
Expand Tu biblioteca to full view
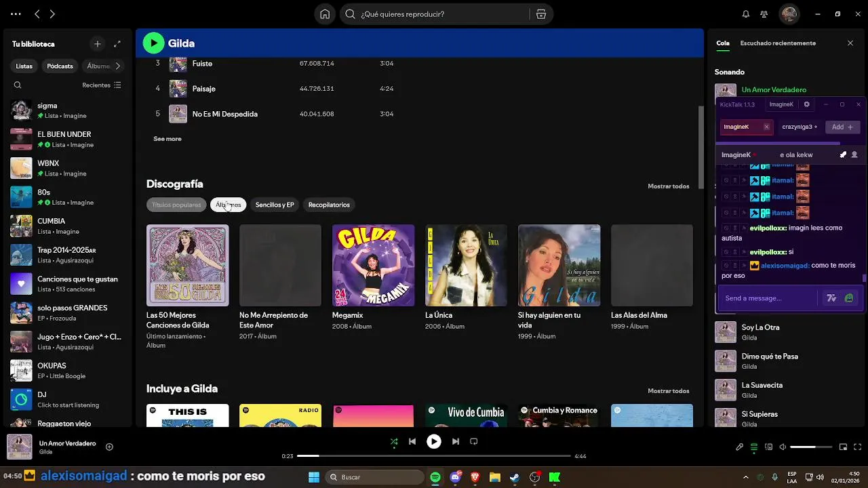click(117, 44)
